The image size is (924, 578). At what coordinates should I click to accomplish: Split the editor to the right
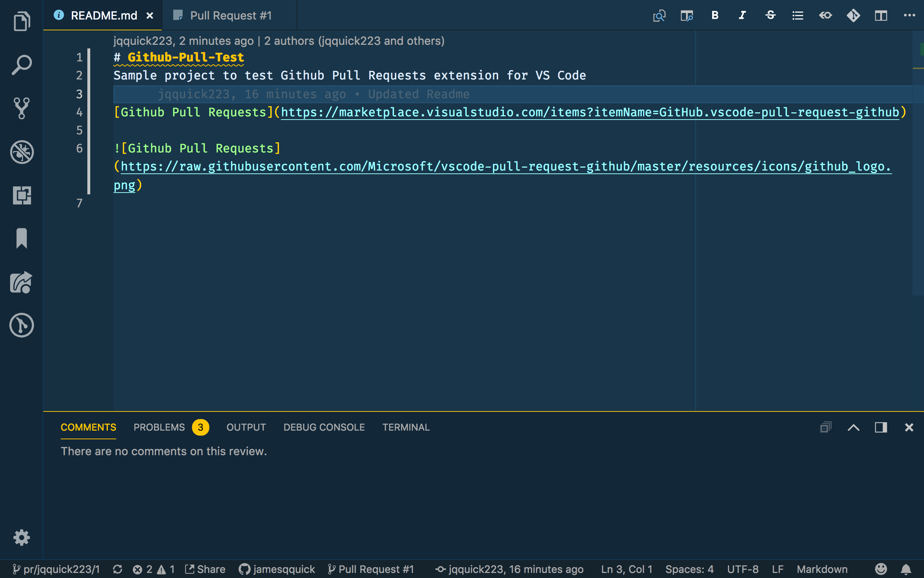click(881, 16)
